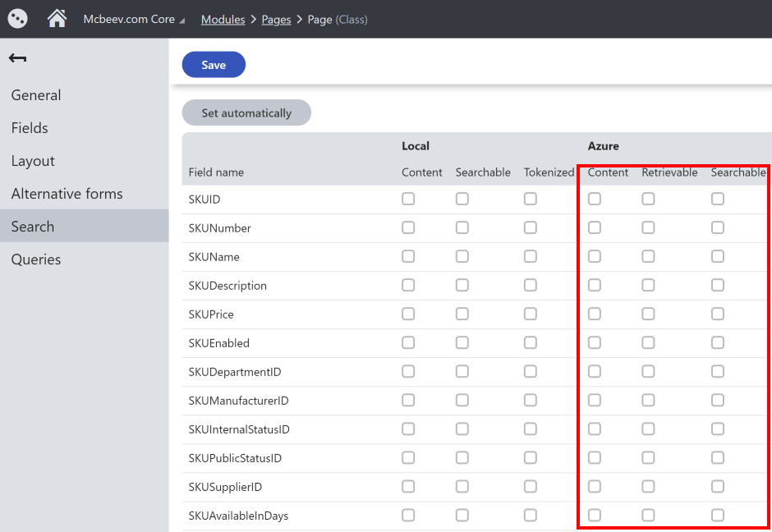
Task: Check Azure Content for SKUSupplierID
Action: pos(595,486)
